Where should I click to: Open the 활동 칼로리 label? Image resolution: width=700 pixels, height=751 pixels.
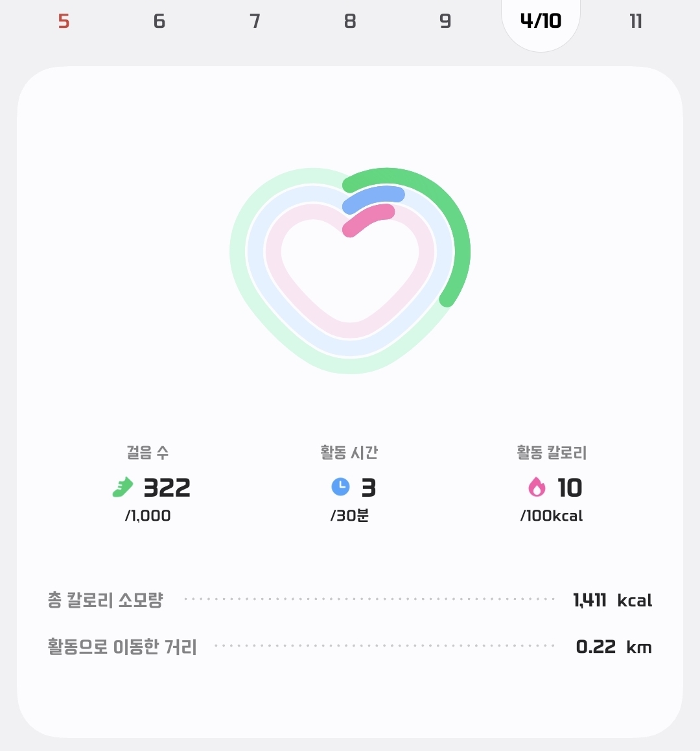point(552,453)
